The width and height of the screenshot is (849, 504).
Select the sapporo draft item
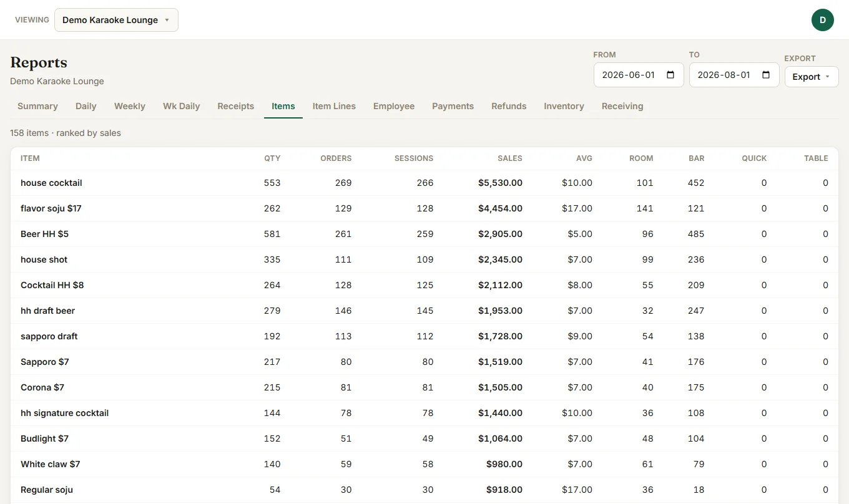click(x=49, y=336)
